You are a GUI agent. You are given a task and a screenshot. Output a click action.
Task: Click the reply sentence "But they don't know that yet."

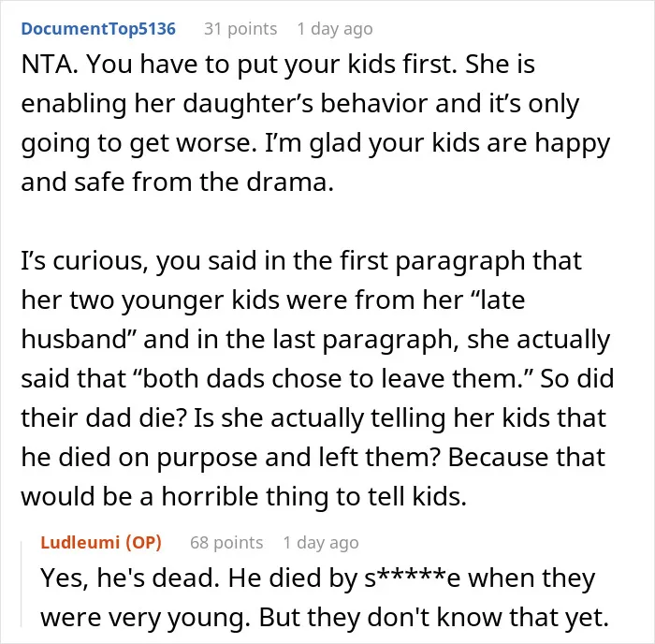click(433, 617)
